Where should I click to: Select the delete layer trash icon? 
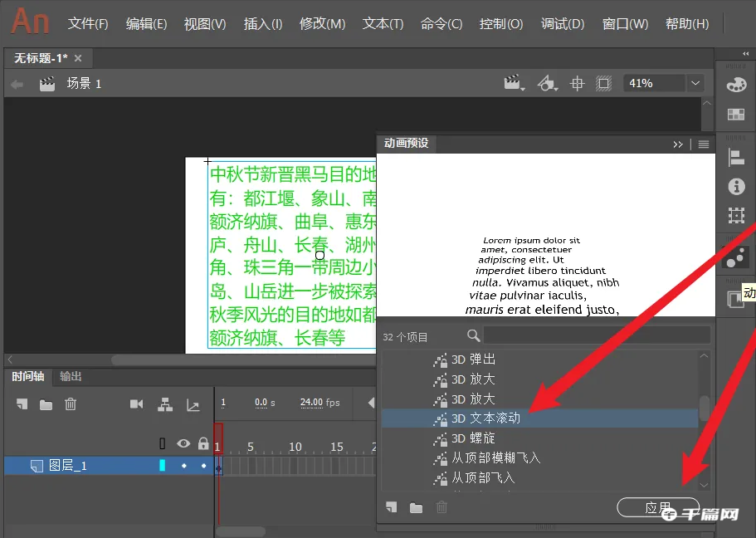point(71,403)
